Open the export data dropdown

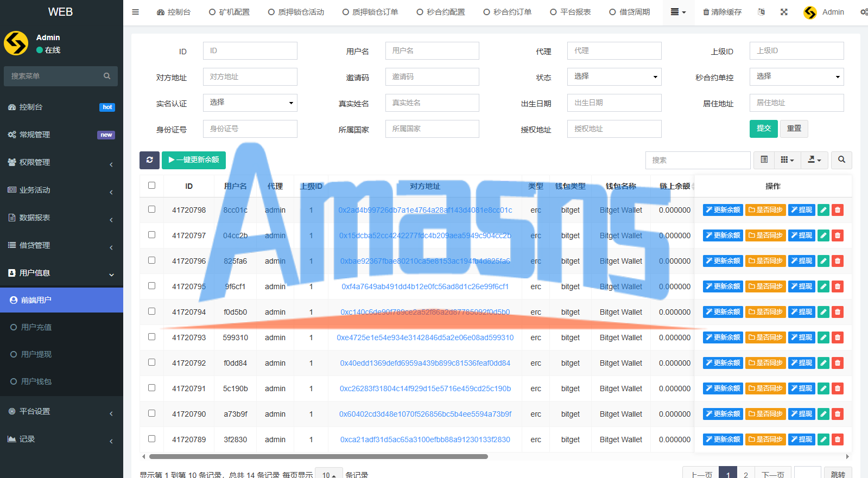tap(814, 160)
